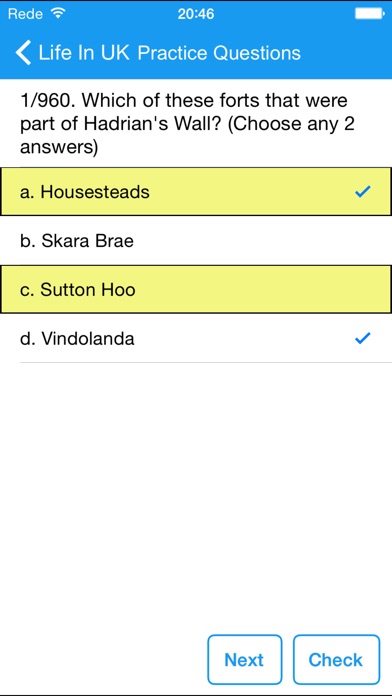This screenshot has width=392, height=696.
Task: Tap the word Practice in the header
Action: click(x=172, y=53)
